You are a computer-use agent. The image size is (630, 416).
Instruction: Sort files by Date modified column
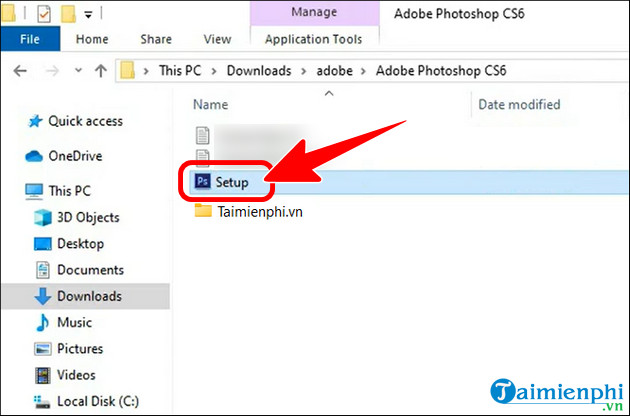click(x=519, y=105)
